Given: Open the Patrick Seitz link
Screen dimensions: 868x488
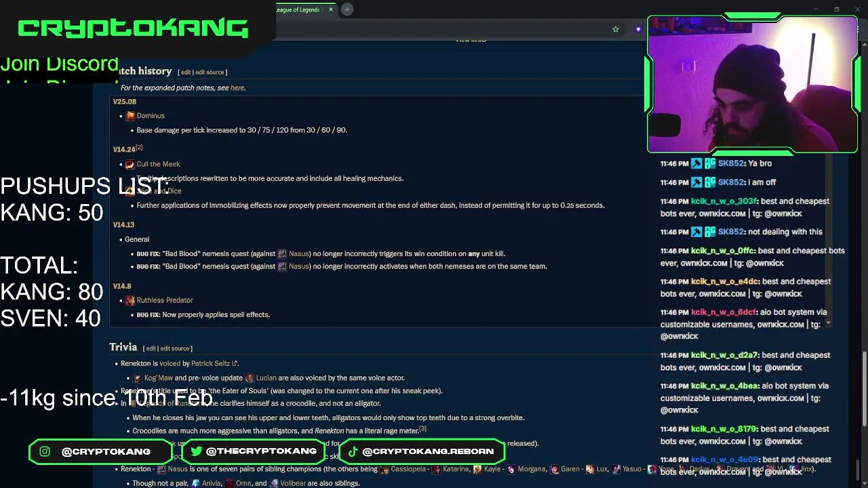Looking at the screenshot, I should coord(210,364).
